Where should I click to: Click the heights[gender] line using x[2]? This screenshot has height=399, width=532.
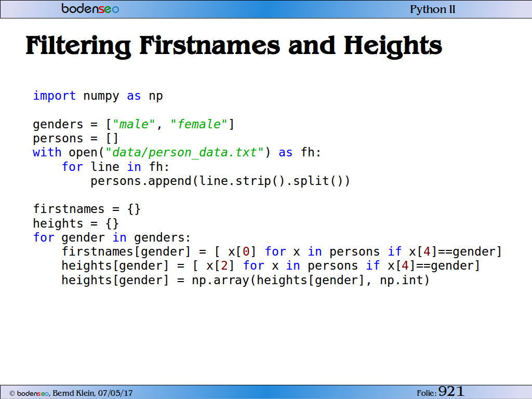tap(270, 265)
